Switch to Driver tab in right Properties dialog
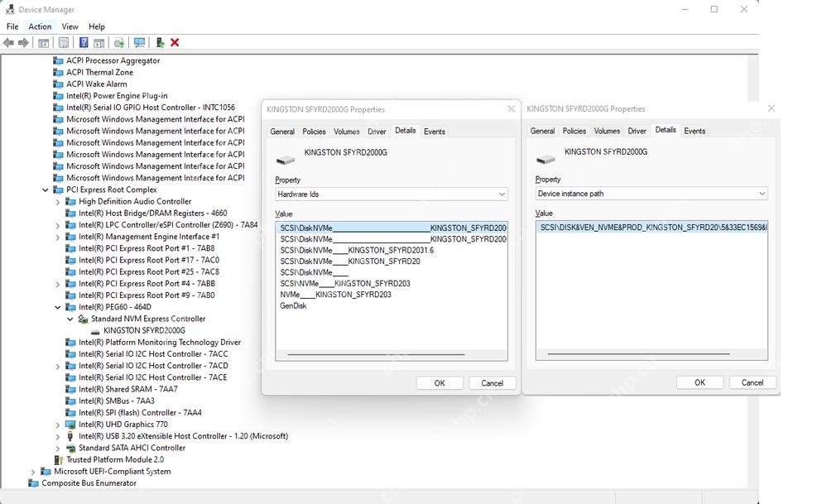Screen dimensions: 827x504 pos(637,131)
